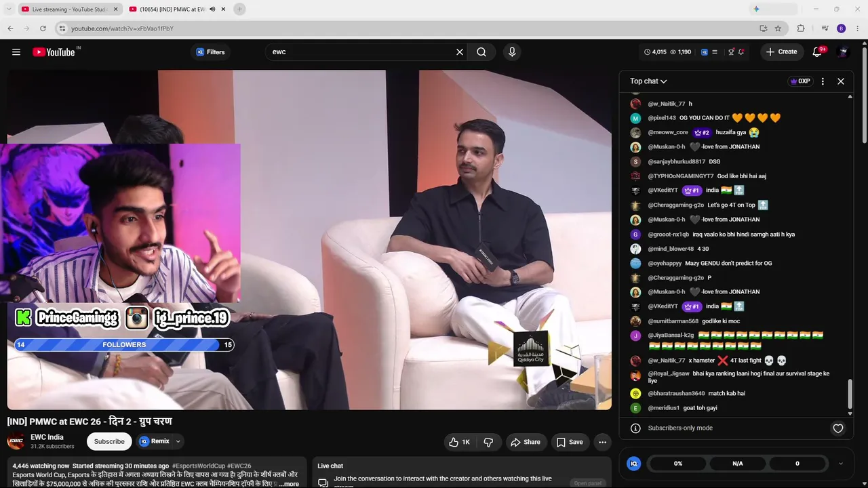Open the EWC India channel name link
Image resolution: width=868 pixels, height=488 pixels.
click(x=47, y=437)
